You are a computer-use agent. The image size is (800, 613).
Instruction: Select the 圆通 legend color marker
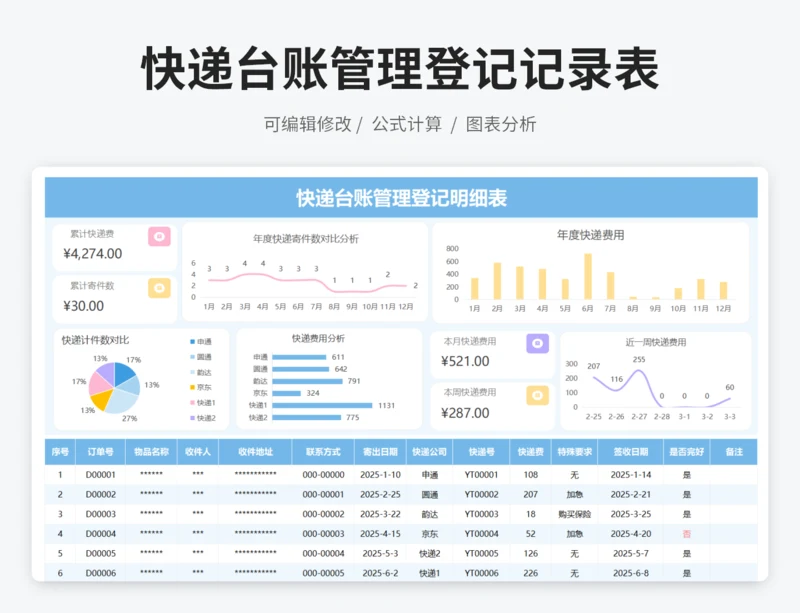(192, 357)
